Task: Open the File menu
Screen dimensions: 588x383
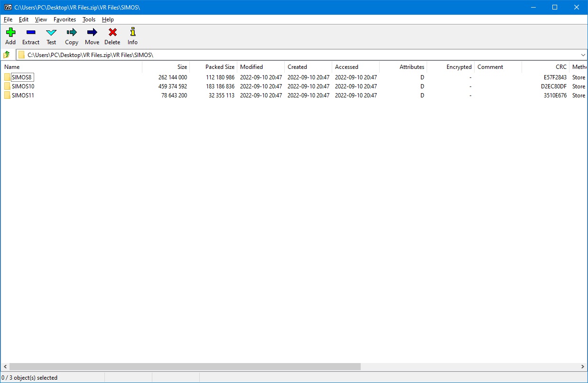Action: [x=8, y=19]
